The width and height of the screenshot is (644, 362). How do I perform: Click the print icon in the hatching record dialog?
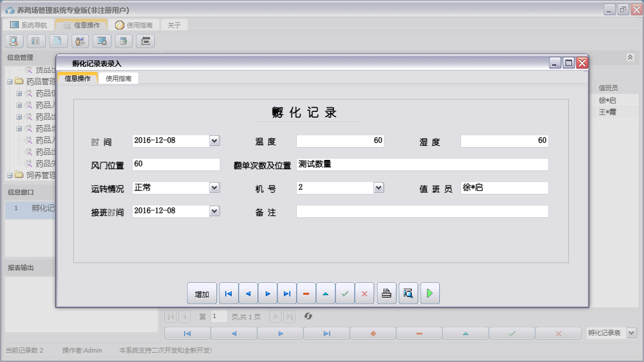click(x=386, y=293)
